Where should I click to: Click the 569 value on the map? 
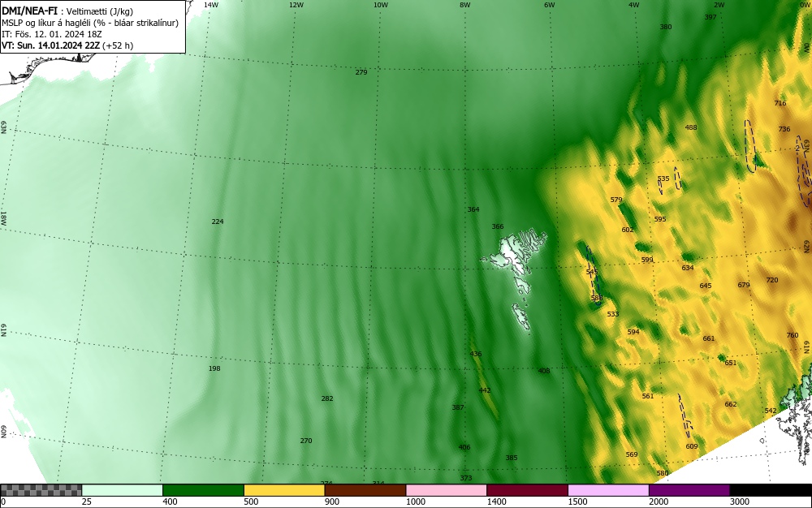[632, 454]
